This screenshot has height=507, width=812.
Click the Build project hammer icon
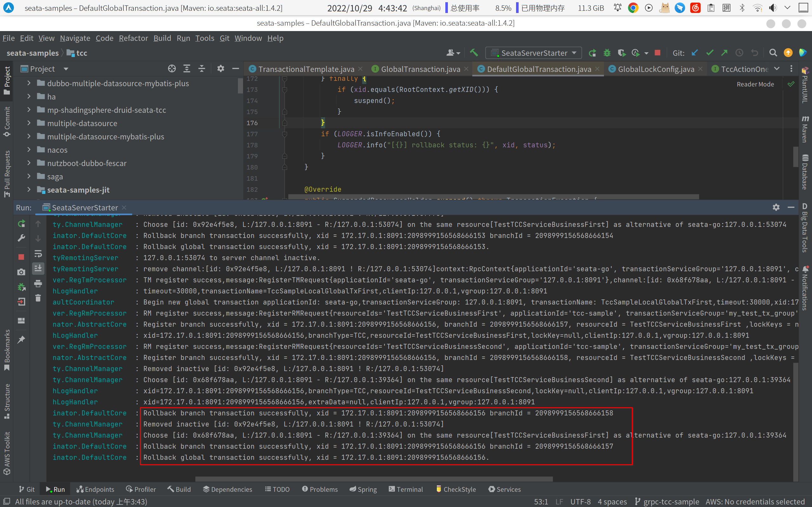[474, 53]
